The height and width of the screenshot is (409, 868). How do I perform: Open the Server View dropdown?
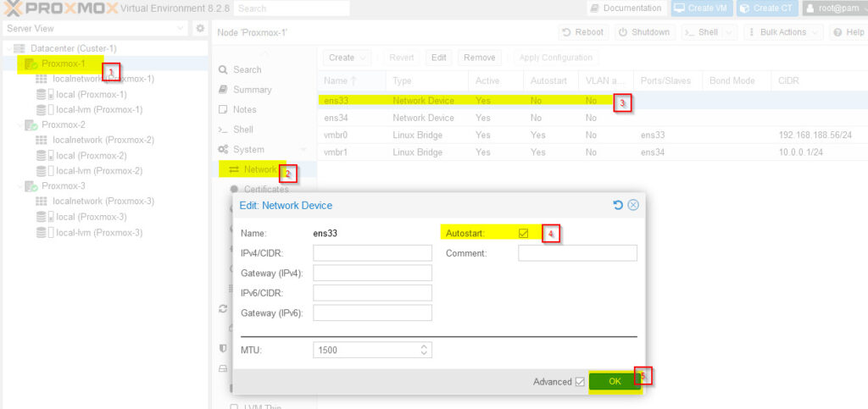[x=180, y=28]
